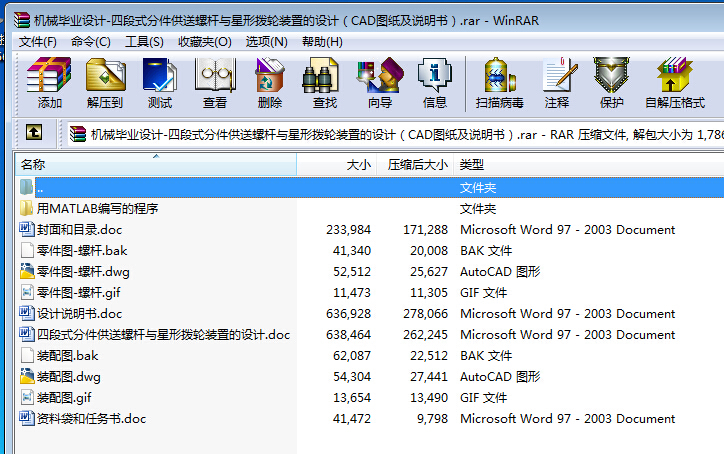Click size value 638,464

point(349,334)
